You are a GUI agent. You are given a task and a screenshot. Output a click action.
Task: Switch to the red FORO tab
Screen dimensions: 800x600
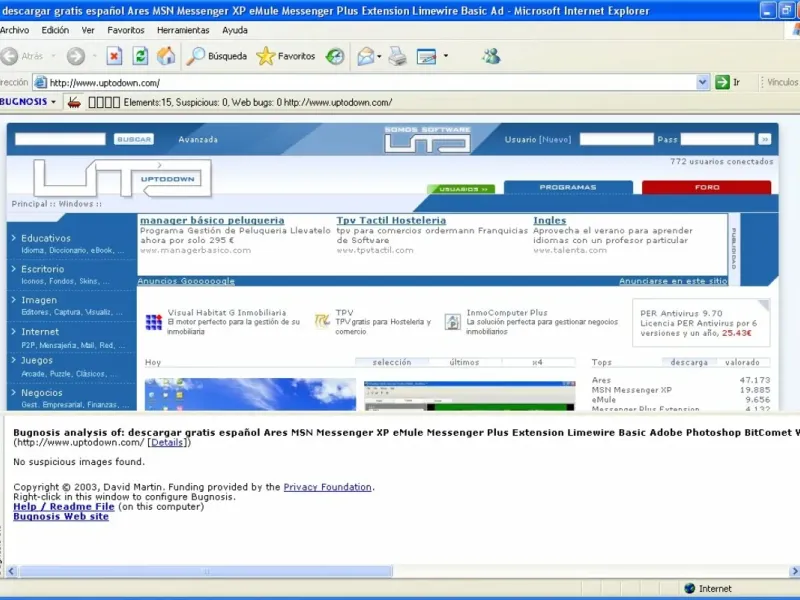(x=706, y=187)
